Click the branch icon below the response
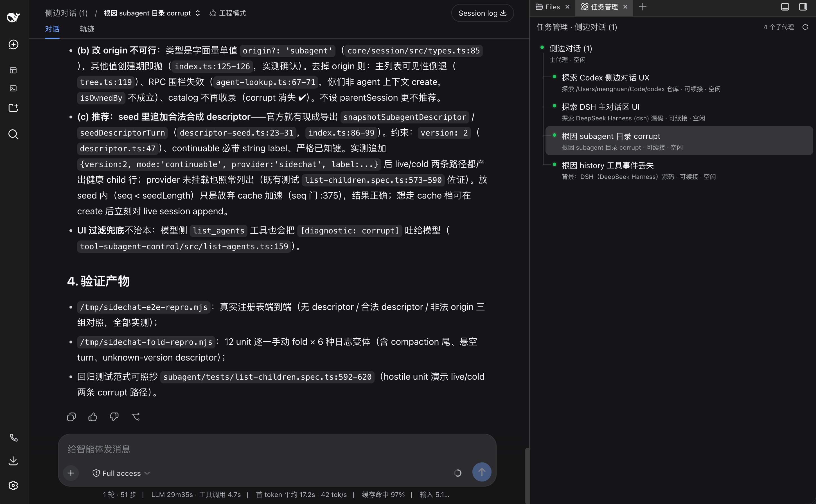Screen dimensions: 816x504 pyautogui.click(x=136, y=417)
